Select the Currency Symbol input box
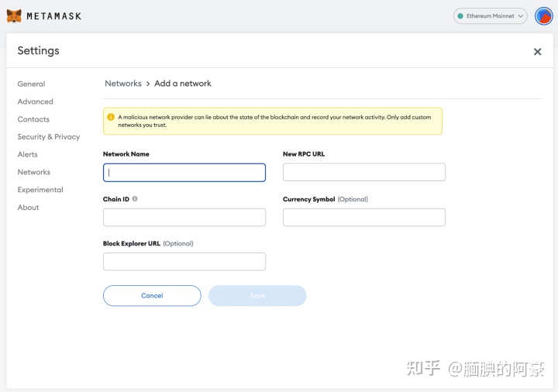 (363, 217)
